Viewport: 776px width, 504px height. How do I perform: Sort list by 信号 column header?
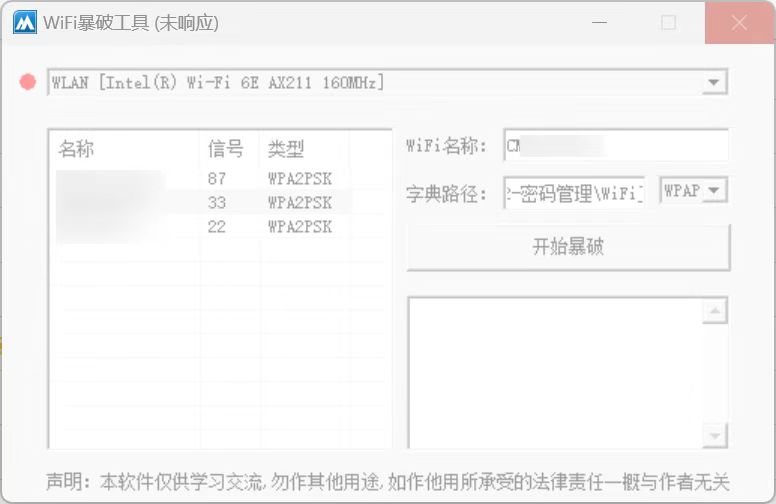(229, 149)
